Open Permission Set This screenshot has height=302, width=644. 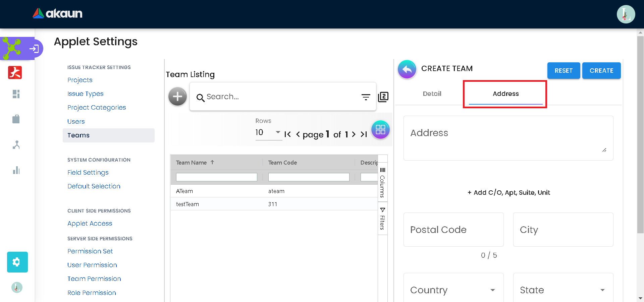coord(90,251)
